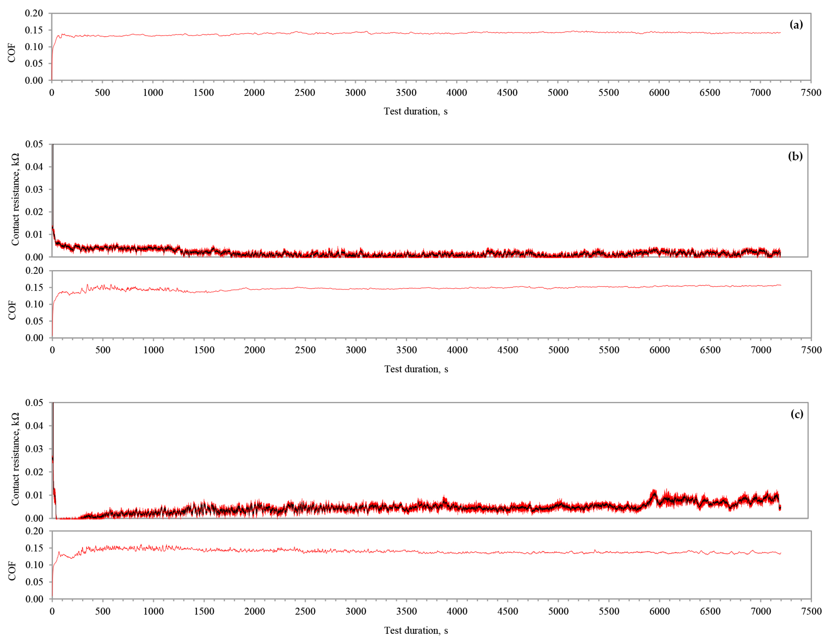The height and width of the screenshot is (644, 828).
Task: Click the Contact resistance axis title in panel (c)
Action: point(15,459)
